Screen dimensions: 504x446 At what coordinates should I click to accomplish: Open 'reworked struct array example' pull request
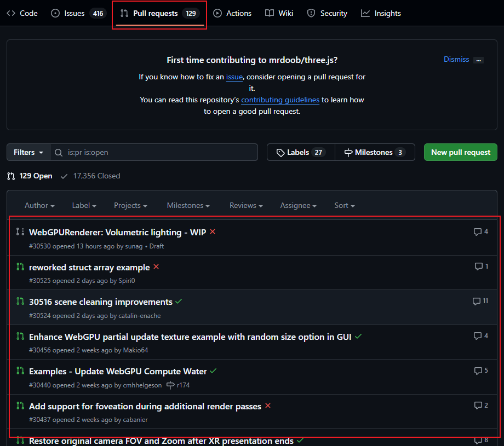[x=89, y=268]
